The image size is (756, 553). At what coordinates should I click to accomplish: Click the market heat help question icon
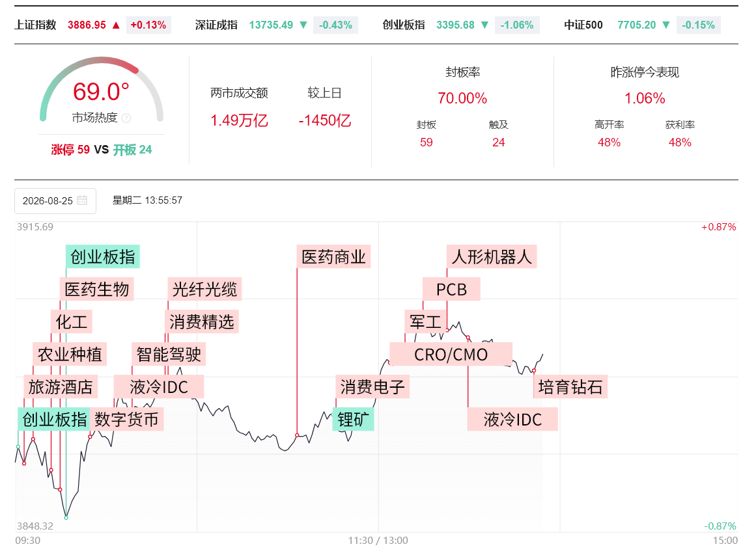pyautogui.click(x=126, y=118)
